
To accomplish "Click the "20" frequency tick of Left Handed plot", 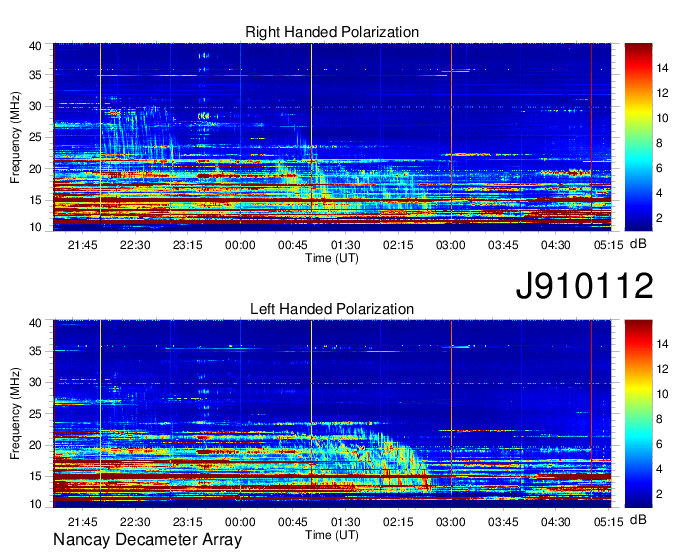I will [x=35, y=445].
